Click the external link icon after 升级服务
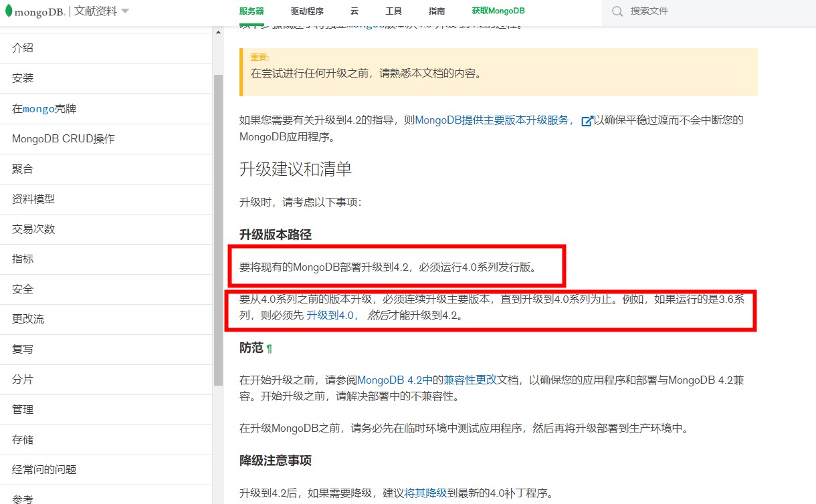 pos(587,121)
